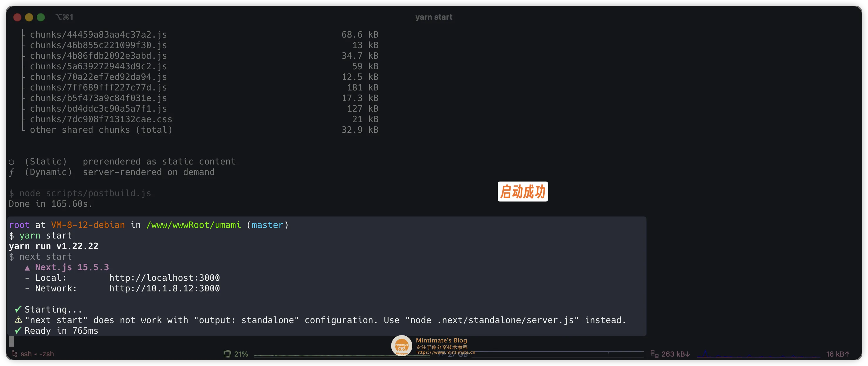Open the Network URL http://10.1.8.12:3000
Viewport: 868px width, 366px height.
pos(164,288)
